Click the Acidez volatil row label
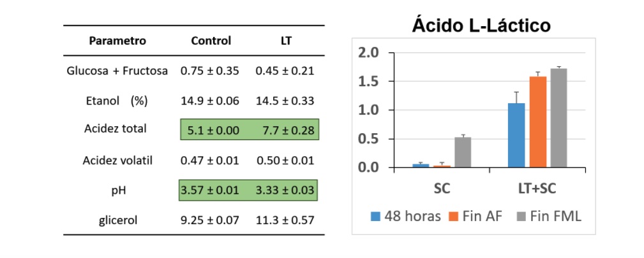 tap(117, 161)
